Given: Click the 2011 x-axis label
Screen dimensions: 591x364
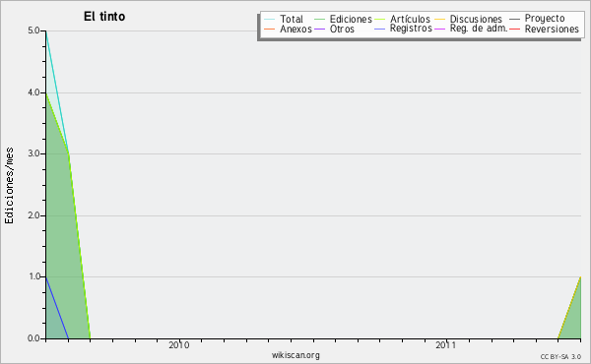Looking at the screenshot, I should click(x=446, y=344).
